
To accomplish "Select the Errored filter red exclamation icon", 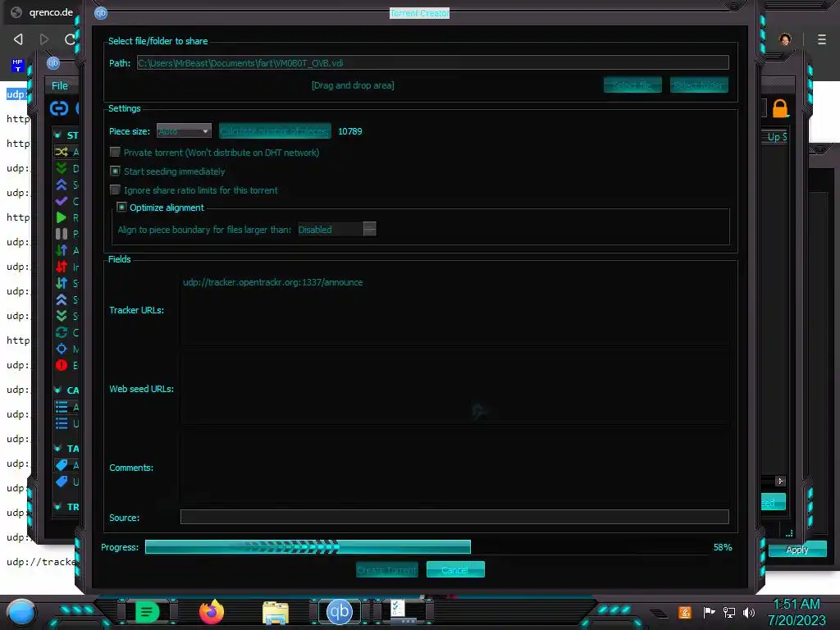I will pyautogui.click(x=61, y=365).
